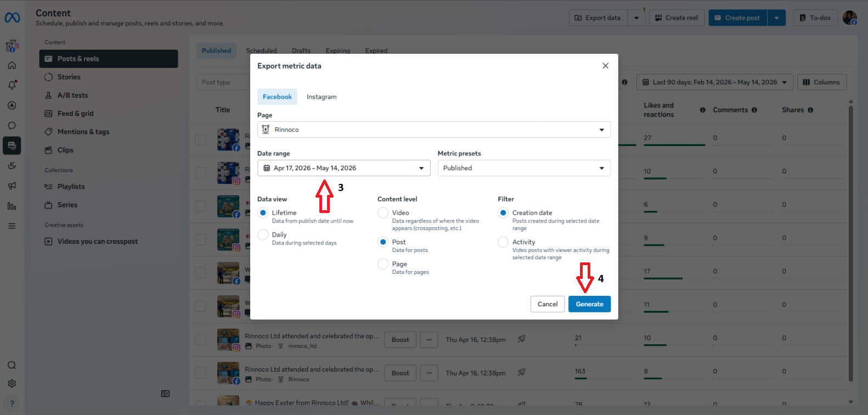This screenshot has width=868, height=415.
Task: Open the profile avatar at top right
Action: (850, 18)
